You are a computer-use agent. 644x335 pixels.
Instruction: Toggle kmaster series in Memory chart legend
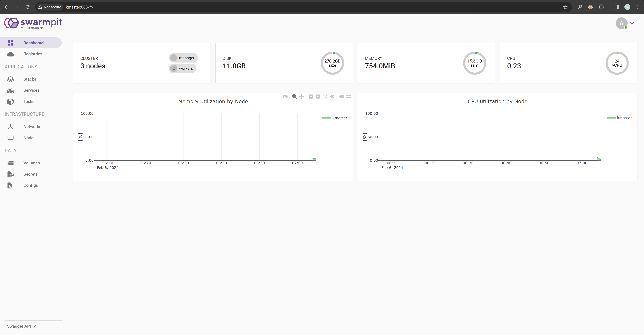pyautogui.click(x=335, y=118)
